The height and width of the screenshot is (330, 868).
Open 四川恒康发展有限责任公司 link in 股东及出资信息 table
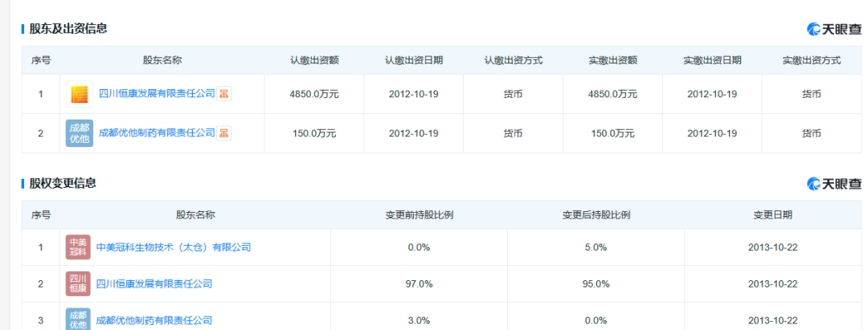click(x=157, y=94)
